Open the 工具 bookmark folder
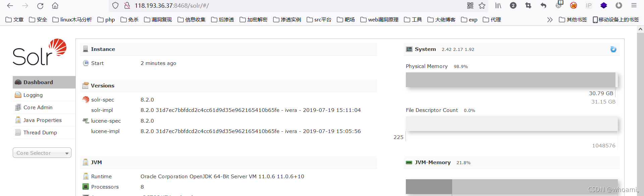This screenshot has height=196, width=644. 413,20
